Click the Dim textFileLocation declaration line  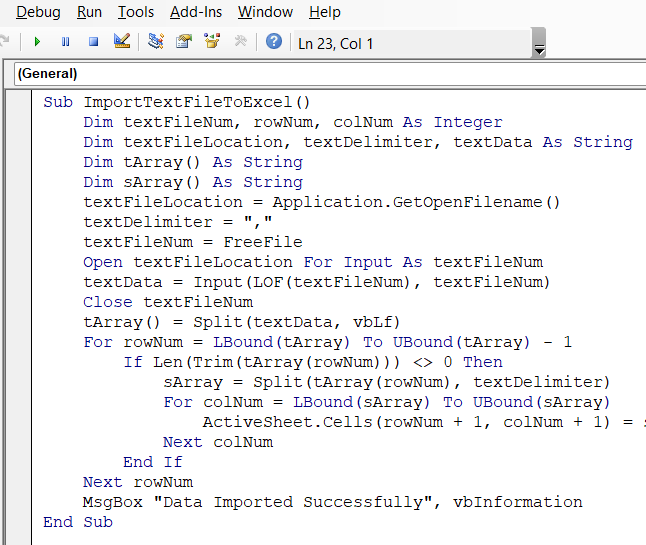tap(358, 142)
